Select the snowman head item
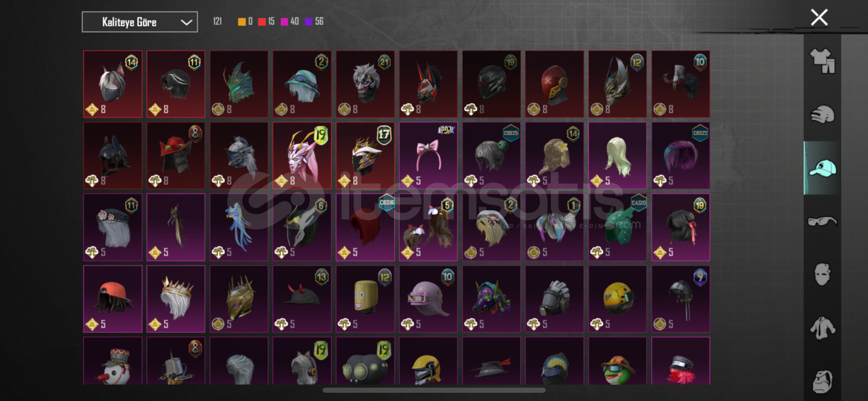This screenshot has height=401, width=868. [113, 361]
